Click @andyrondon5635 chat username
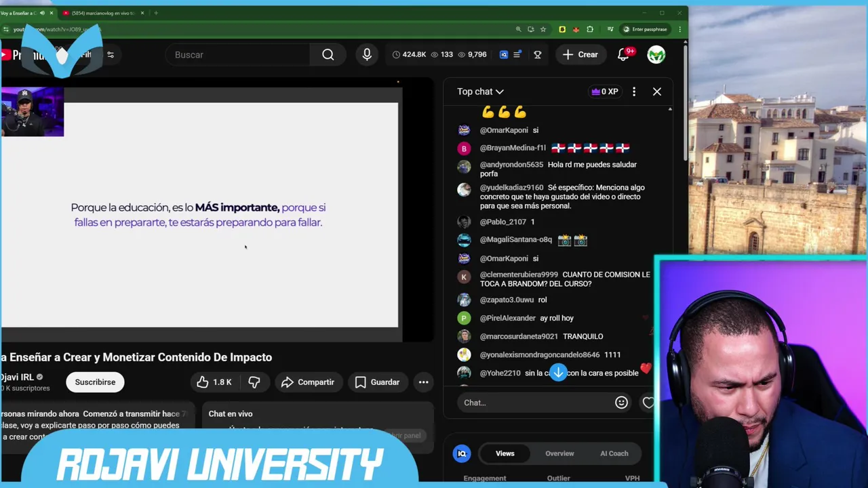 coord(511,165)
